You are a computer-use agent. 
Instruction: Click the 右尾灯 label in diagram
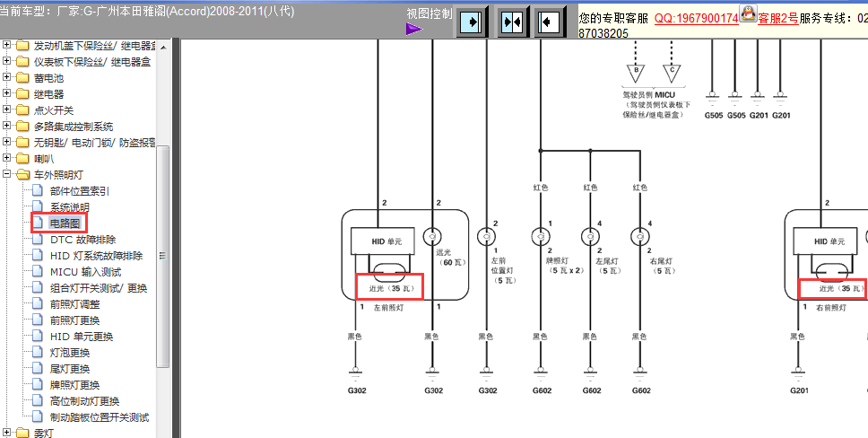point(661,265)
